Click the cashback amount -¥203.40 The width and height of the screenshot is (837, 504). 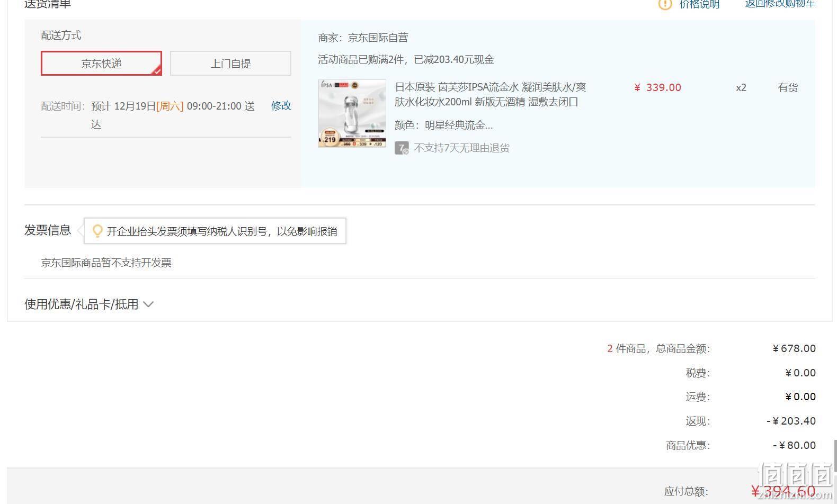(791, 421)
